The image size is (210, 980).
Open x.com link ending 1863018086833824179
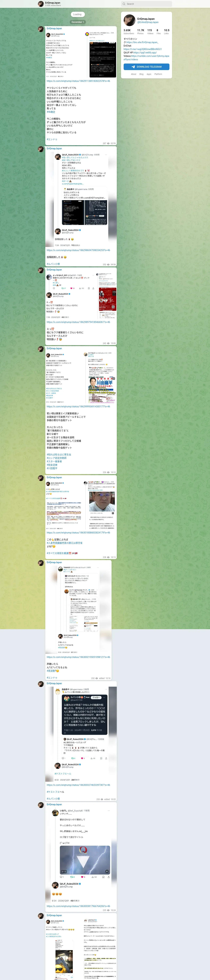point(79,533)
